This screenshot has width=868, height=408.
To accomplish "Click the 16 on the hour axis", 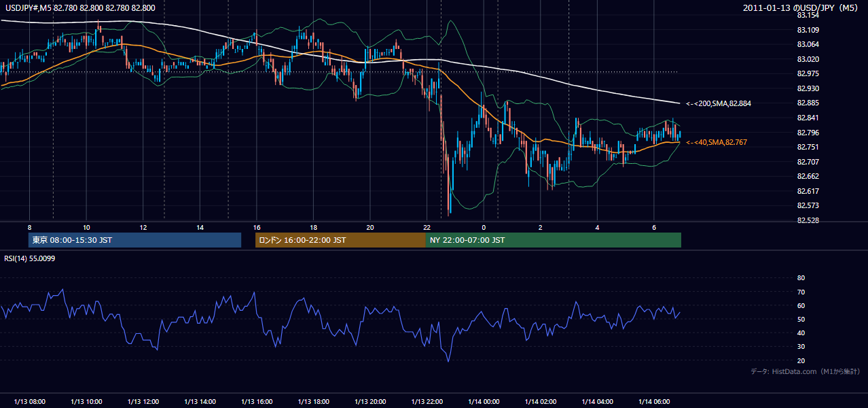I will click(x=256, y=227).
